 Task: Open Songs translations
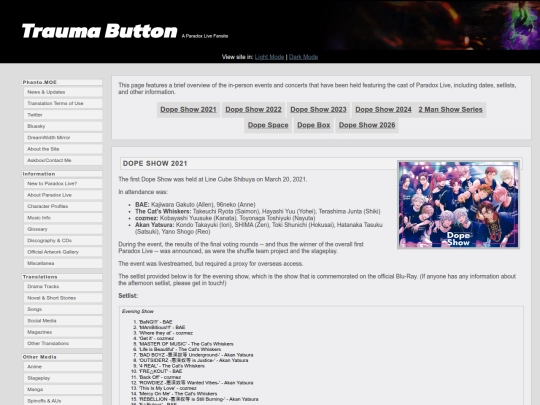pyautogui.click(x=63, y=309)
